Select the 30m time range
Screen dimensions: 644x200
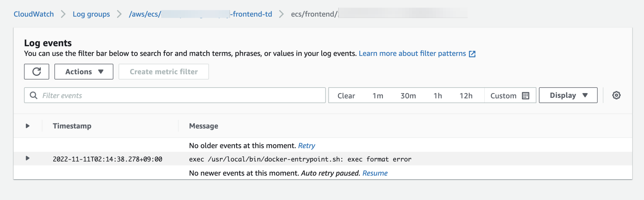[408, 96]
